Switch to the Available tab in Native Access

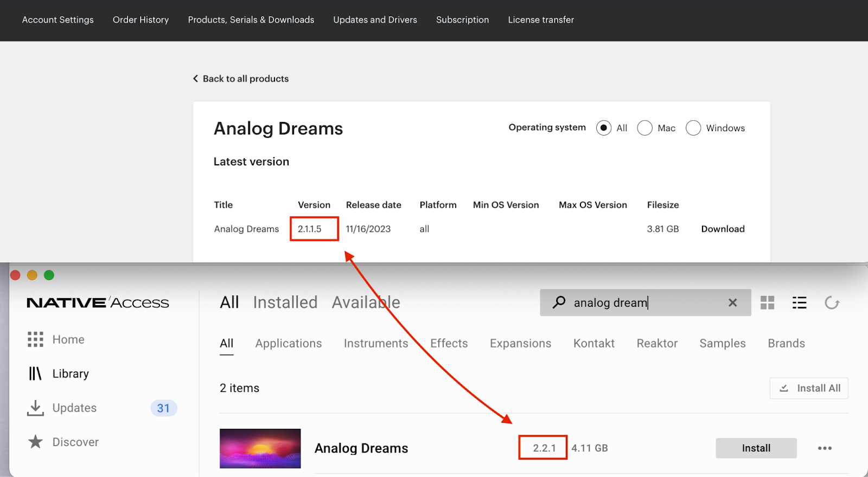366,302
